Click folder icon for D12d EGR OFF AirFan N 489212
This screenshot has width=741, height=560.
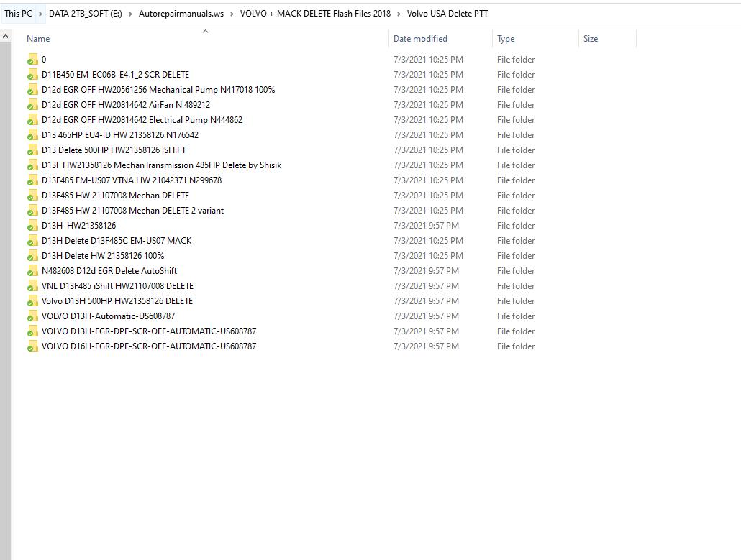click(x=32, y=105)
